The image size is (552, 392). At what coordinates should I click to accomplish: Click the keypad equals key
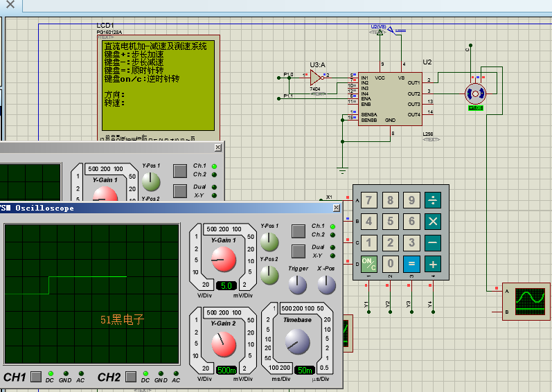411,264
